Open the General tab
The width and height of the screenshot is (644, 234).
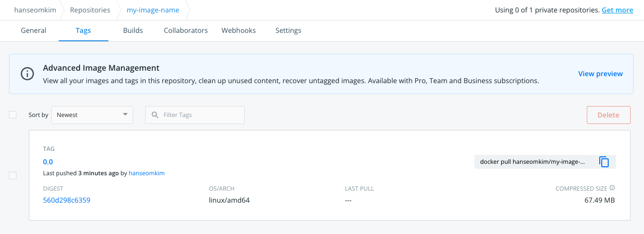(x=33, y=30)
